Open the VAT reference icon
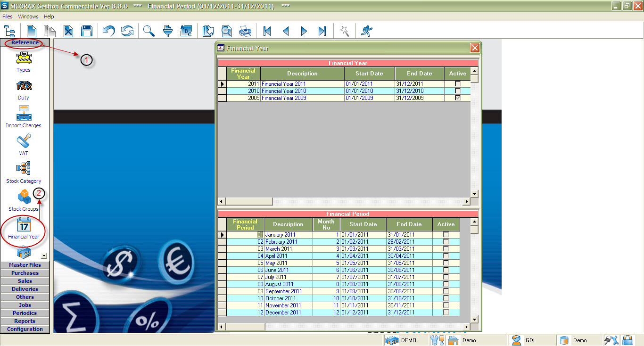The width and height of the screenshot is (644, 346). (24, 144)
